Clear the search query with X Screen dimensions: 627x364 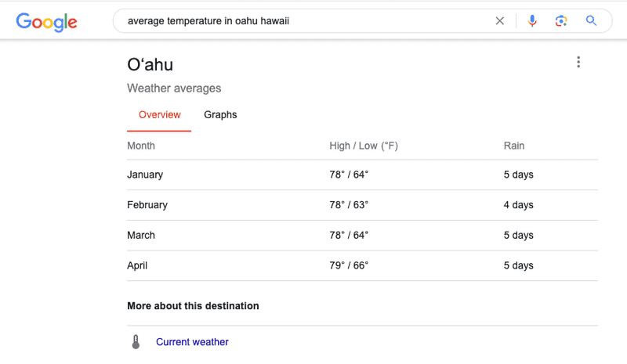[x=500, y=21]
